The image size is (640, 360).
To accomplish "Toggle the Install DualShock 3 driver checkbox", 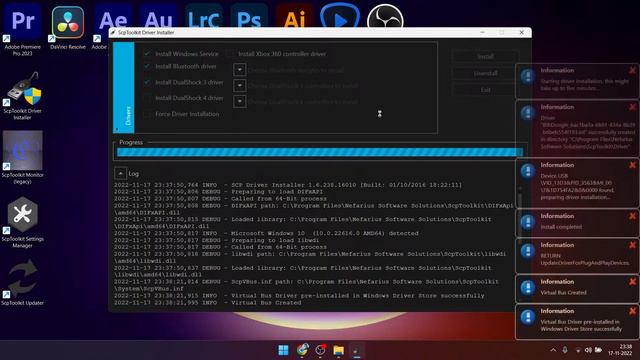I will (x=147, y=82).
